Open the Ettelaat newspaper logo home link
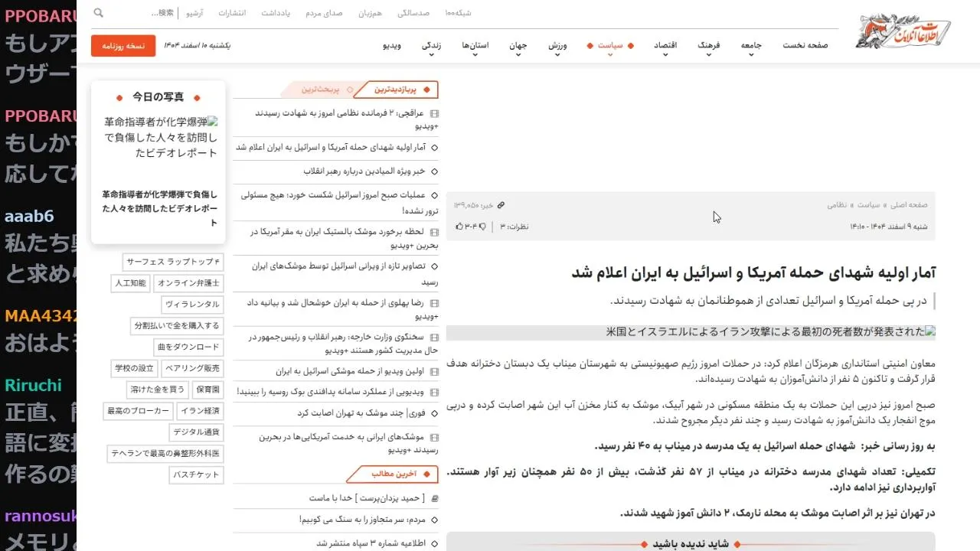 [903, 31]
